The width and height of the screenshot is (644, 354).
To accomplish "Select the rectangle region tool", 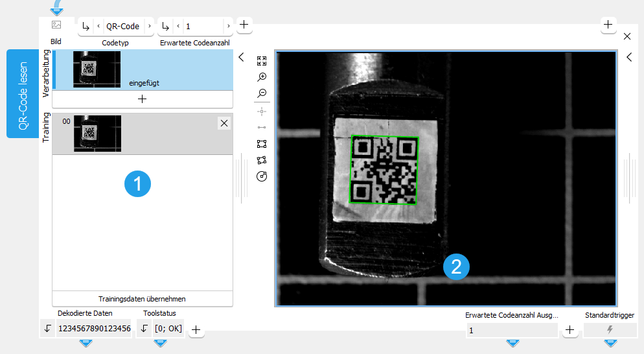I will coord(262,144).
